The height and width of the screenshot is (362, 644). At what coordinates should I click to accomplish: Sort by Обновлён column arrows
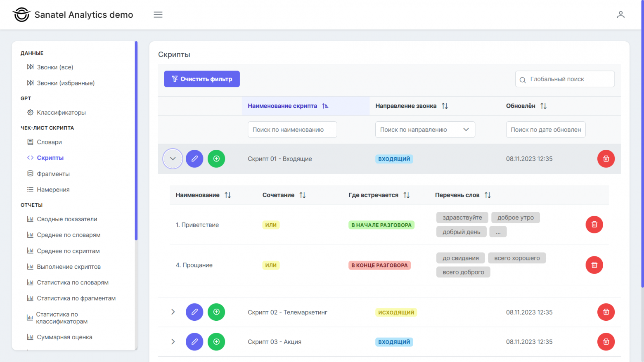click(x=543, y=106)
